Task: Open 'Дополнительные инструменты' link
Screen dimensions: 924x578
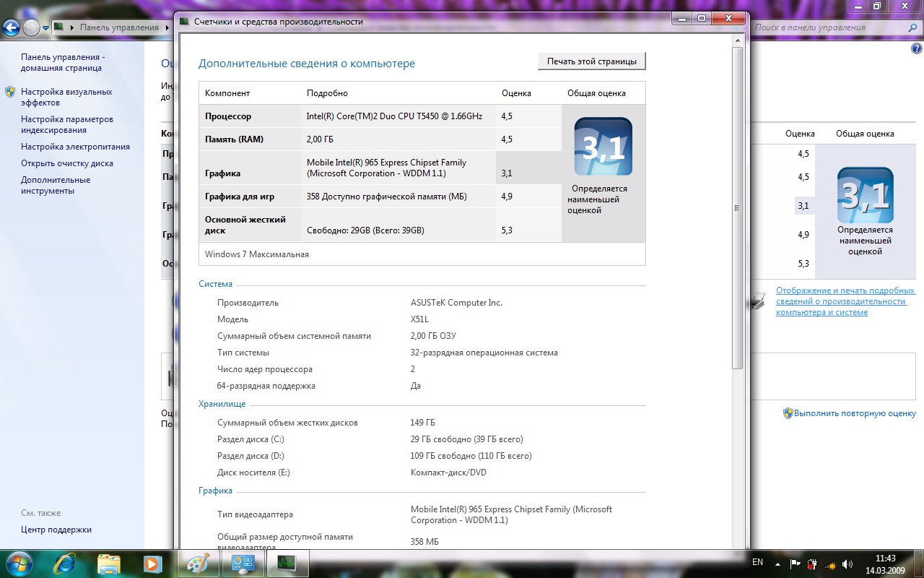Action: [56, 186]
